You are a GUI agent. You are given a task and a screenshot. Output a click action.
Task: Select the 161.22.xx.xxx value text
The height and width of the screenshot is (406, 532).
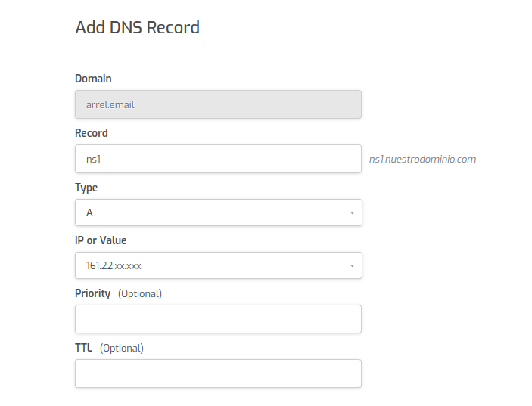tap(114, 266)
